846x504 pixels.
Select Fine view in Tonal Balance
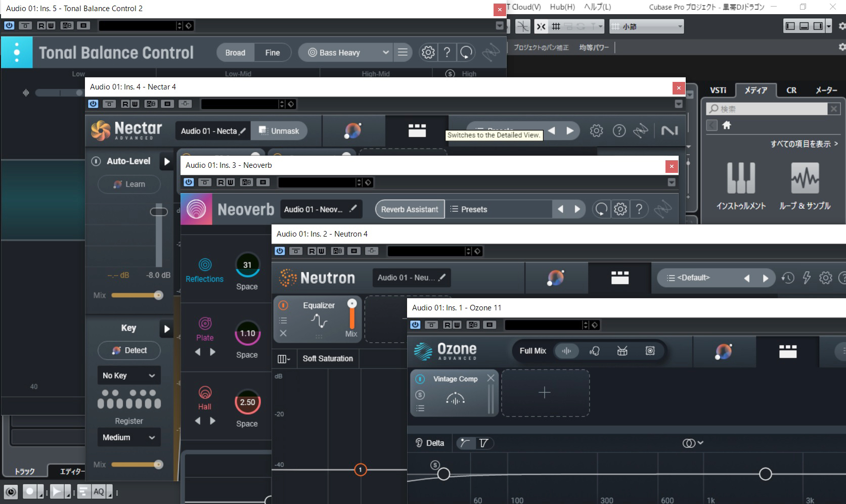(272, 52)
